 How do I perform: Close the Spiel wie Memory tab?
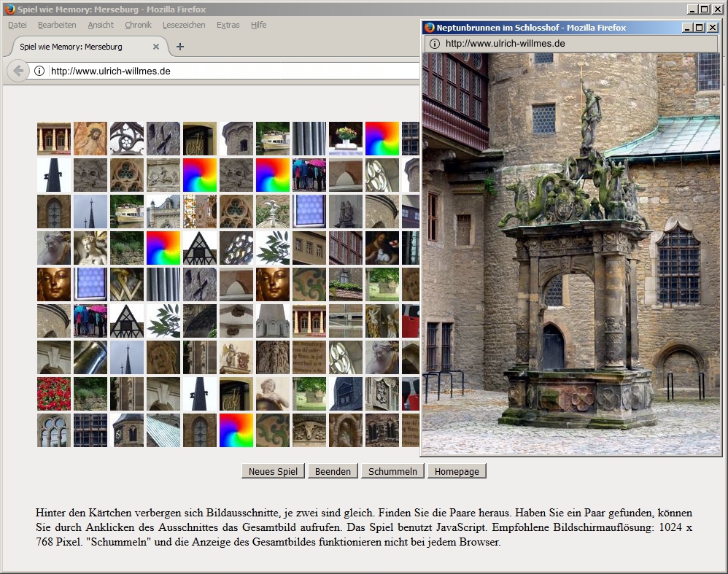156,47
